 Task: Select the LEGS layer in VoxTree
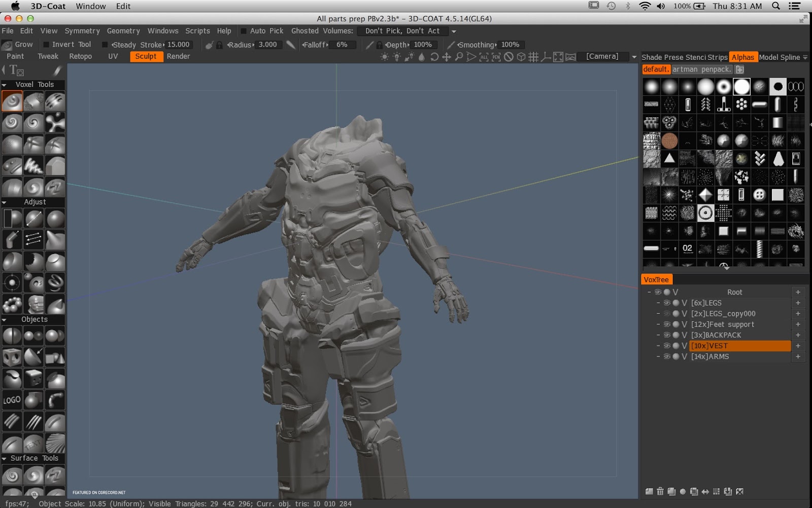[706, 303]
